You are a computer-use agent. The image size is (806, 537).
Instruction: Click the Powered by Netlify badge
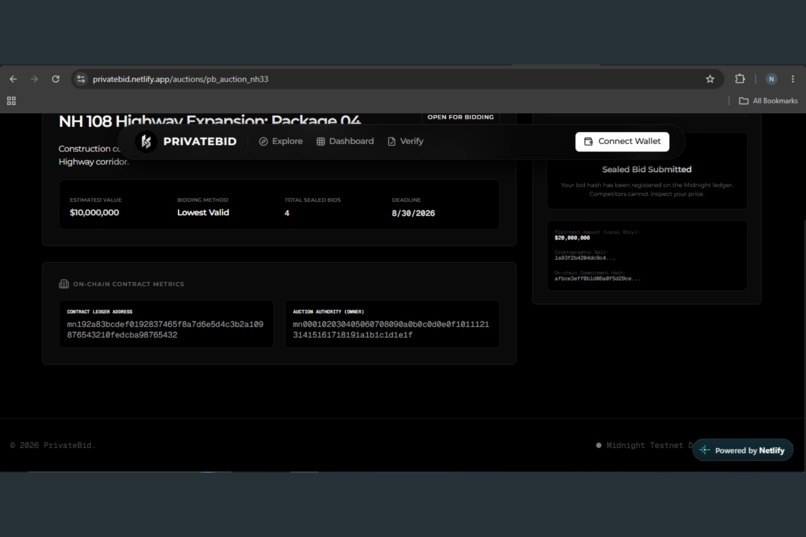tap(743, 450)
